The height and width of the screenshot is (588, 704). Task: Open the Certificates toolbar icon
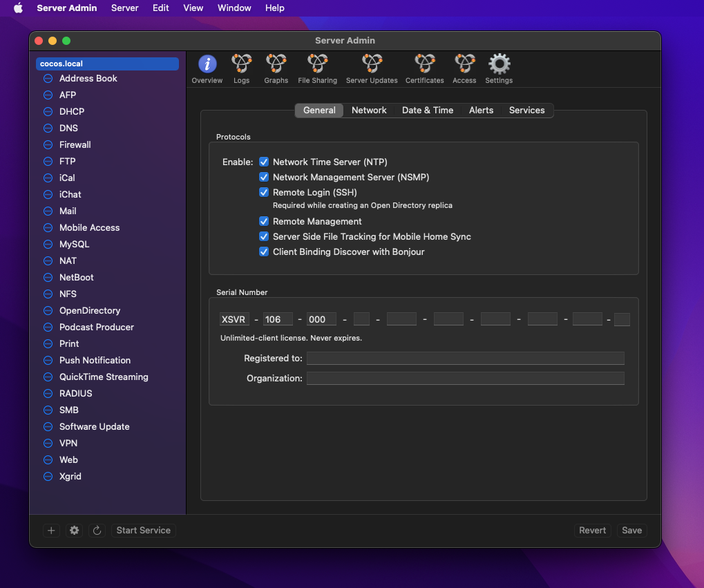coord(424,69)
